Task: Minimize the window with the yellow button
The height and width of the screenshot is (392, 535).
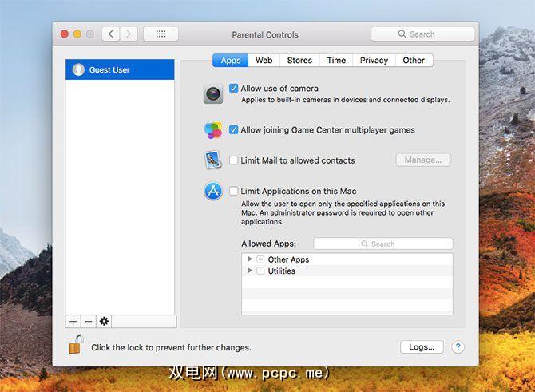Action: point(77,34)
